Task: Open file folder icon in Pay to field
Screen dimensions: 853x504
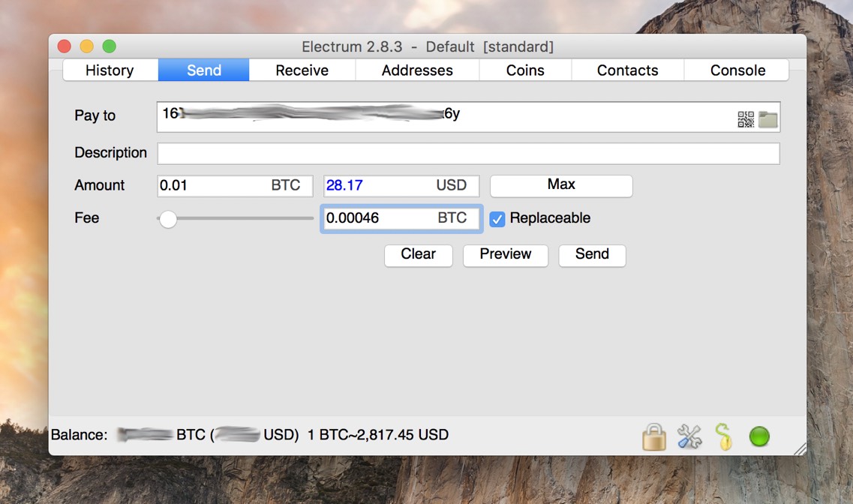Action: [x=767, y=119]
